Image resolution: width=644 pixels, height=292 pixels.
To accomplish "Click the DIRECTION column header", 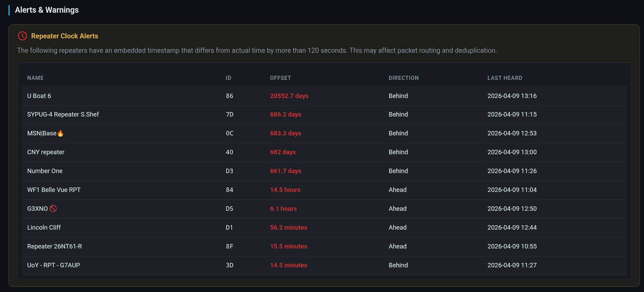I will pyautogui.click(x=403, y=78).
